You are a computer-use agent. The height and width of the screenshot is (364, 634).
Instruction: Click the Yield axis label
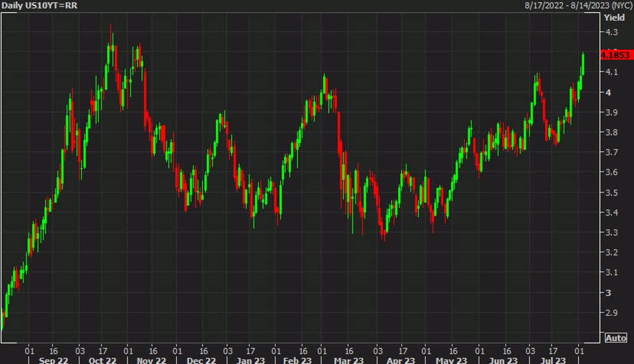coord(614,18)
